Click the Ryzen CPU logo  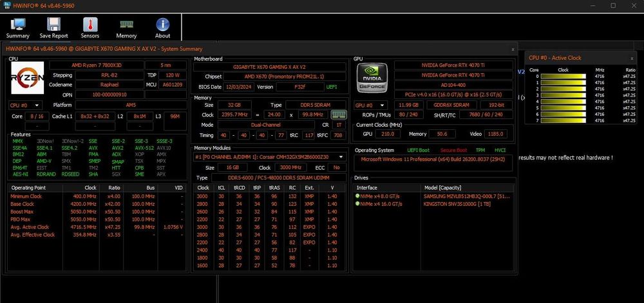pos(28,78)
